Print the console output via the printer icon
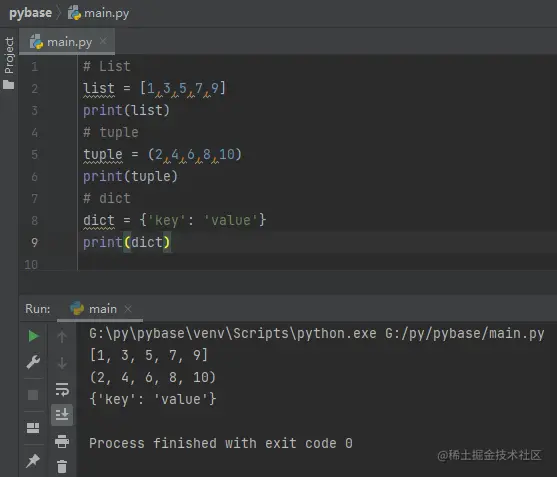 click(x=62, y=441)
